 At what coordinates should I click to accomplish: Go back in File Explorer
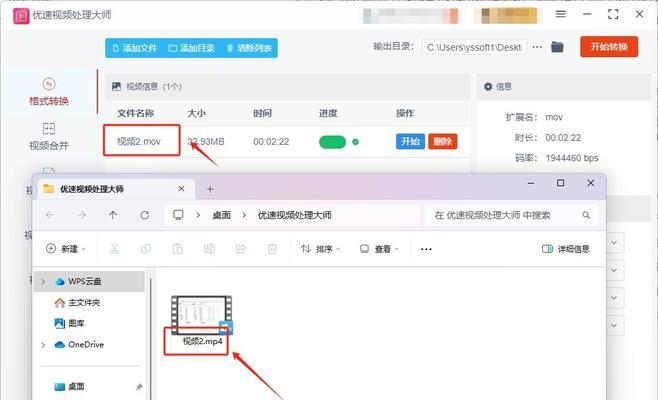click(50, 215)
